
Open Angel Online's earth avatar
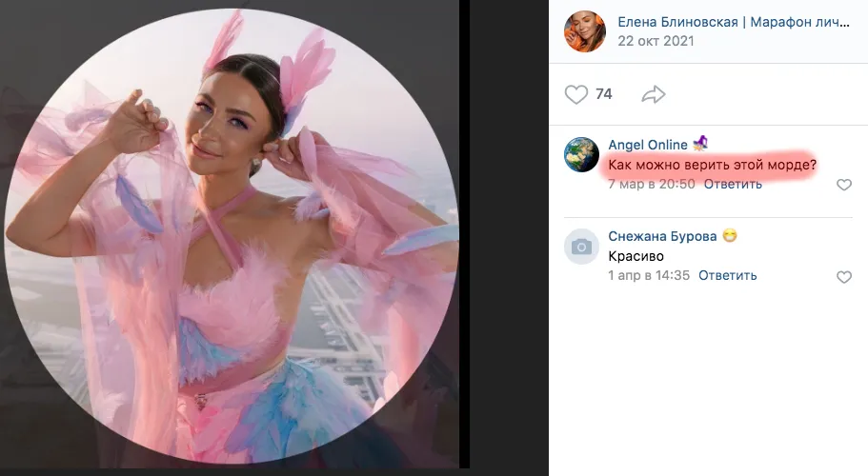pyautogui.click(x=582, y=154)
